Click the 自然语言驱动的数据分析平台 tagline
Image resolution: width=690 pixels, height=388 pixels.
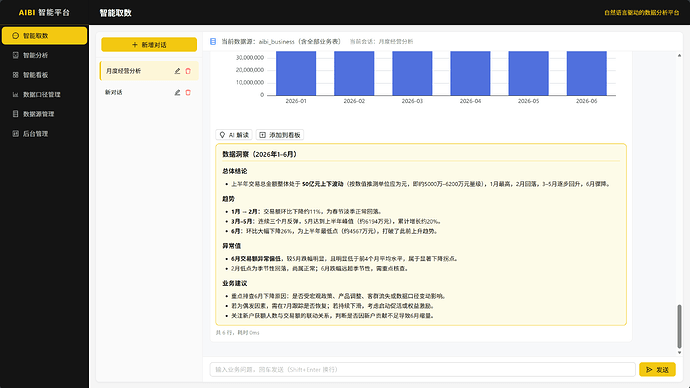(x=642, y=13)
